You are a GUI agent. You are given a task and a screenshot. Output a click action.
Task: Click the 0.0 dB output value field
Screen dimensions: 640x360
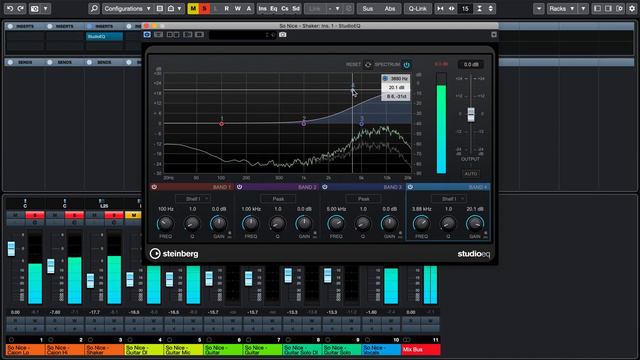pos(471,64)
